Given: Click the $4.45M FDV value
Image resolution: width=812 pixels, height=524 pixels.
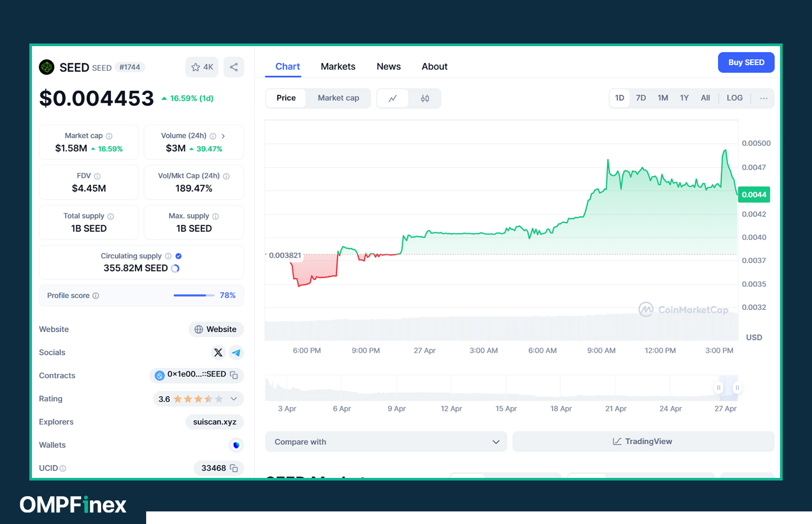Looking at the screenshot, I should click(89, 188).
